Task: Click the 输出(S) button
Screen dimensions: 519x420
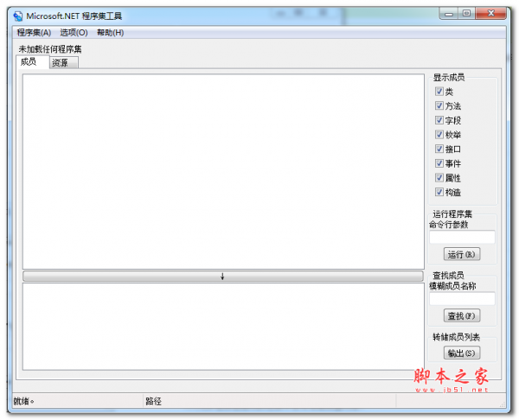Action: tap(462, 353)
